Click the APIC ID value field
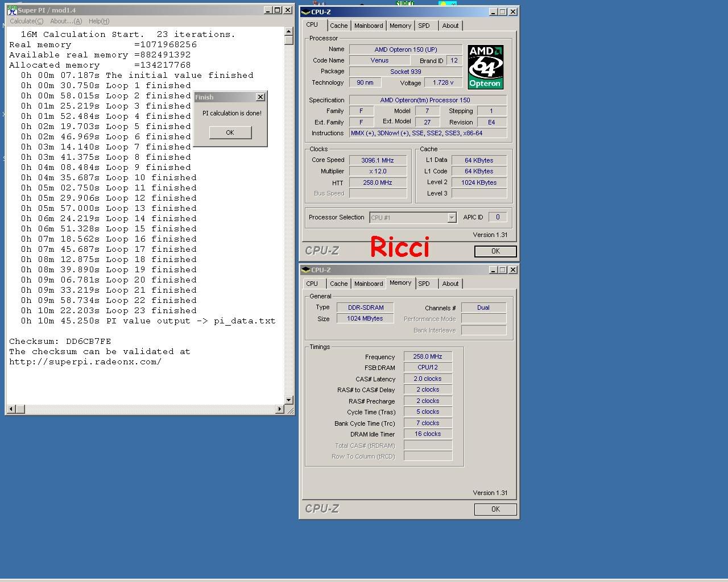Viewport: 728px width, 582px height. coord(498,217)
